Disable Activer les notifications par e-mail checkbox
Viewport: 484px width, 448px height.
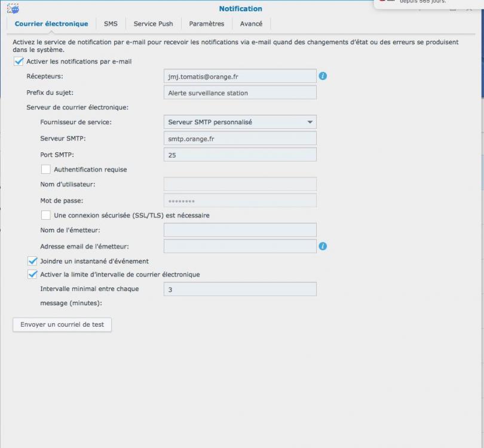(x=19, y=62)
